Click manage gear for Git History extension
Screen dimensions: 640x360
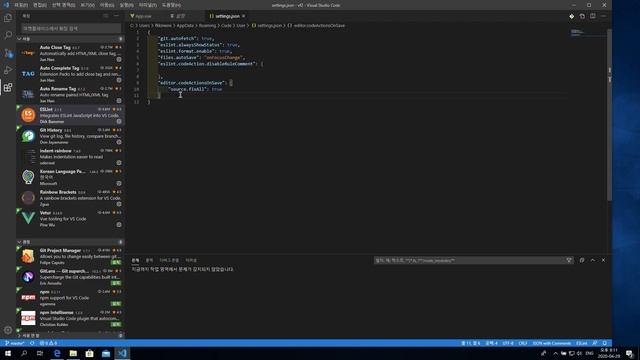click(x=119, y=142)
